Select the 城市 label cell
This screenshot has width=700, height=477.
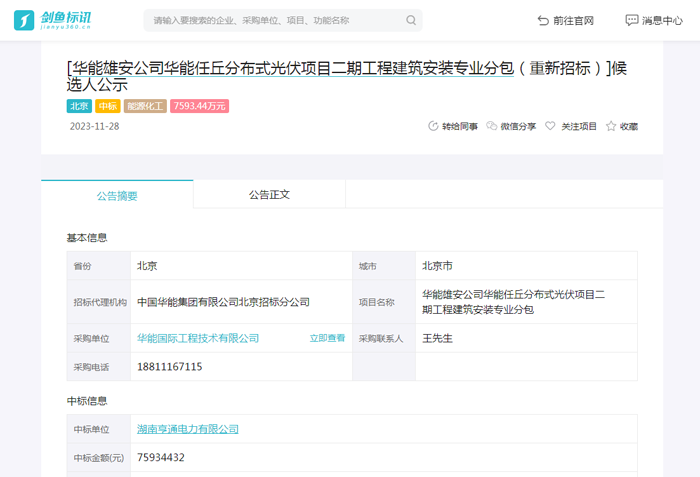coord(384,266)
